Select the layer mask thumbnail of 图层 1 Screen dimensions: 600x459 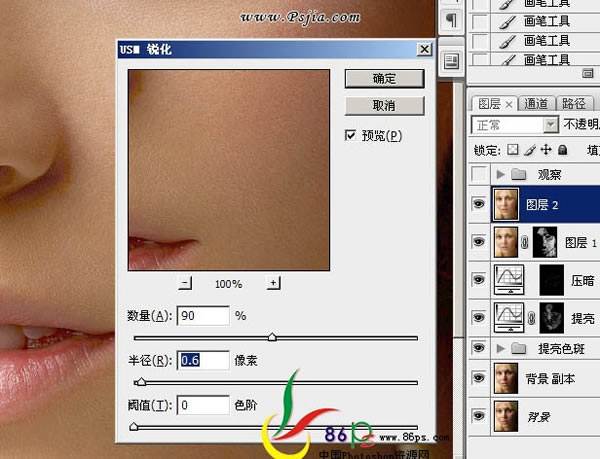click(544, 242)
